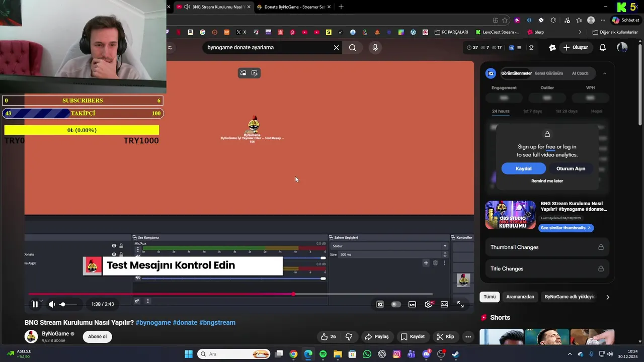Adjust the YouTube volume slider

coord(68,304)
